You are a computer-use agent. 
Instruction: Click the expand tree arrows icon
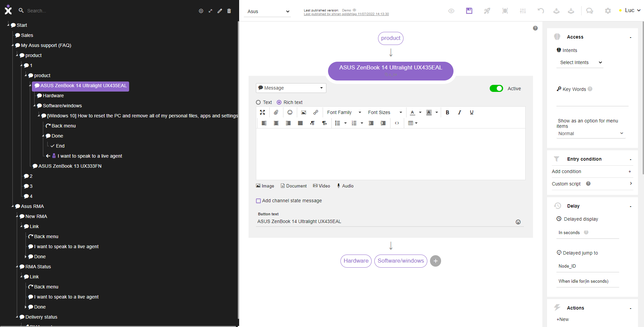tap(210, 11)
